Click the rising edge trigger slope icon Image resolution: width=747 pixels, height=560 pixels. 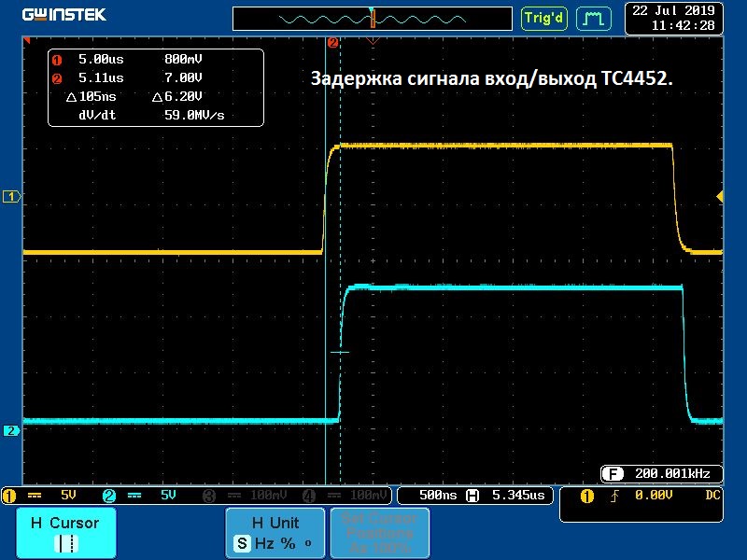[615, 497]
